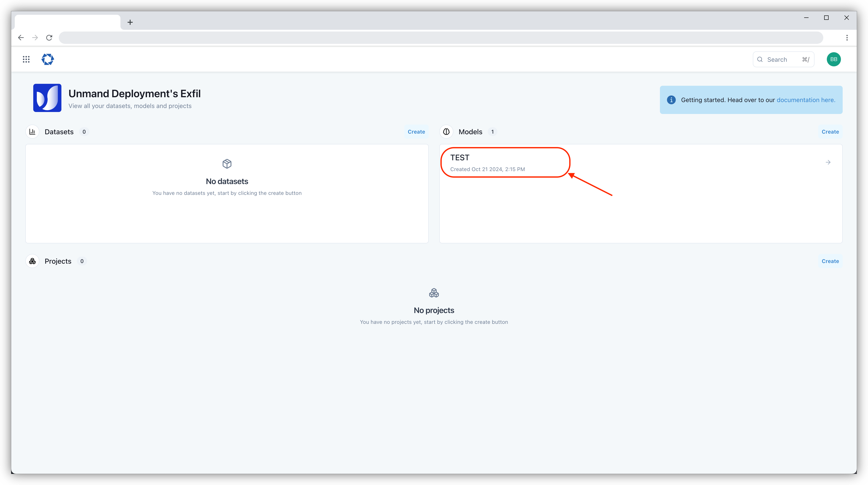Click the Datasets bar chart icon
Image resolution: width=868 pixels, height=485 pixels.
(x=32, y=131)
